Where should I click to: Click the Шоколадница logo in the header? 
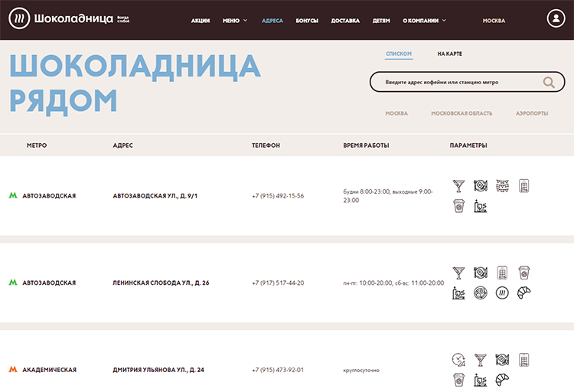69,18
